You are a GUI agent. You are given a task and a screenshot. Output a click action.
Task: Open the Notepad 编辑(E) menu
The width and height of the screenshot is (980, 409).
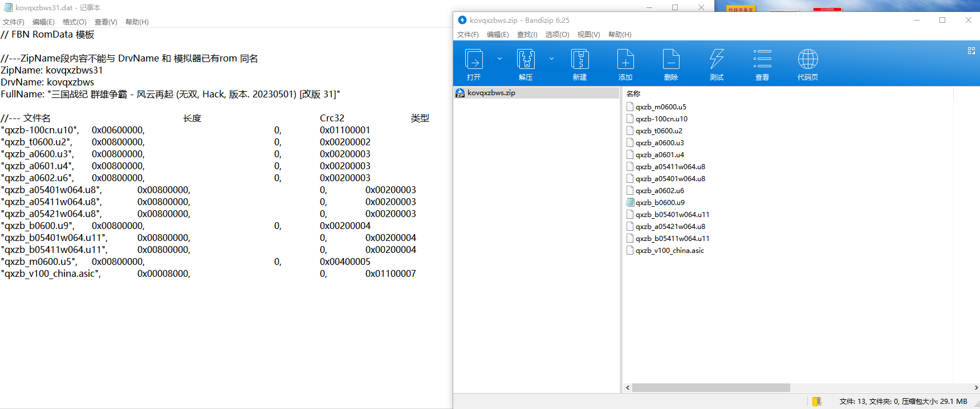point(43,22)
